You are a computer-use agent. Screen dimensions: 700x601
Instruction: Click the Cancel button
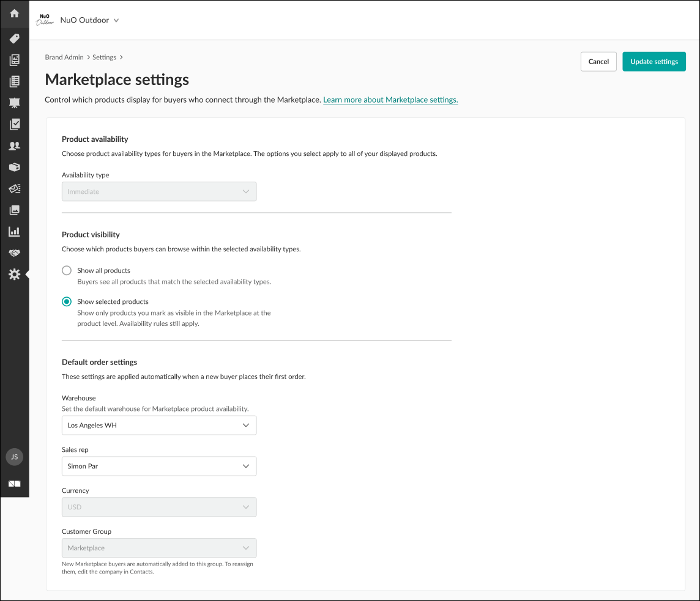click(598, 62)
